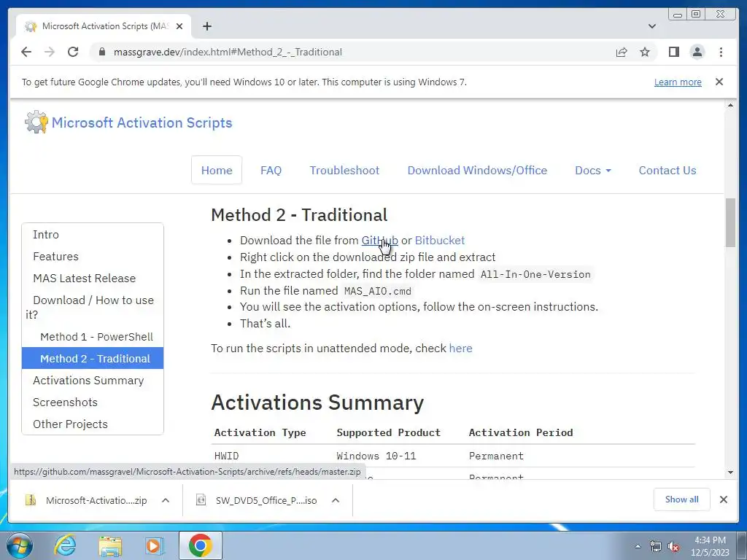The image size is (747, 560).
Task: Show all downloads
Action: click(682, 499)
